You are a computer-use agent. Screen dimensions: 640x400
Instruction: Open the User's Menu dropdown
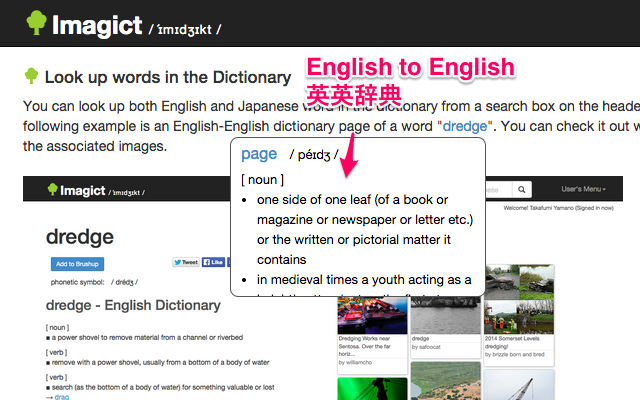pos(583,189)
